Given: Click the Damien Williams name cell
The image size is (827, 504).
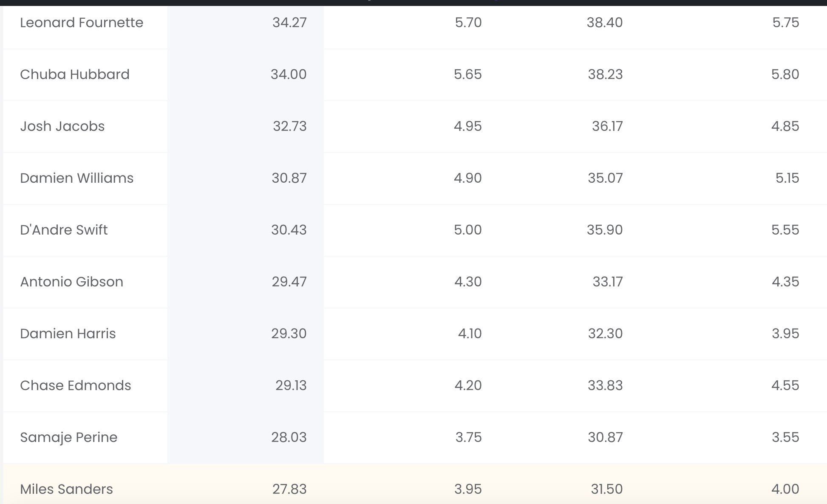Looking at the screenshot, I should [77, 178].
